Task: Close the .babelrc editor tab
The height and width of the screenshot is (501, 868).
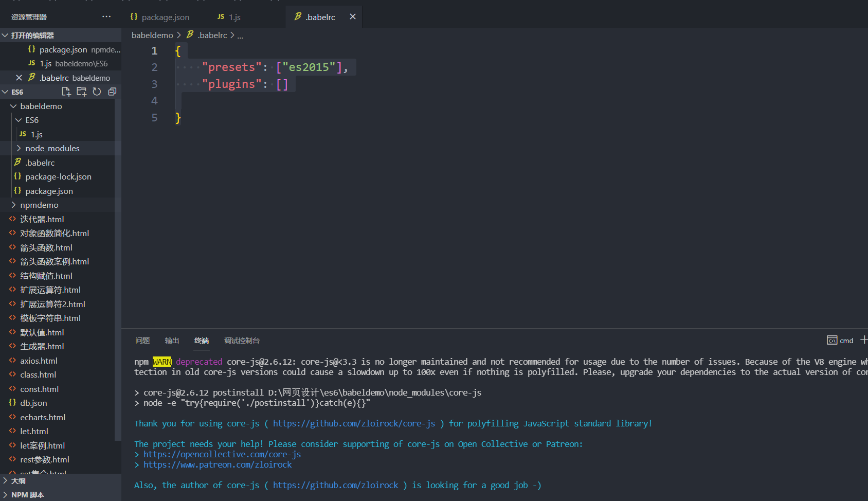Action: click(x=353, y=16)
